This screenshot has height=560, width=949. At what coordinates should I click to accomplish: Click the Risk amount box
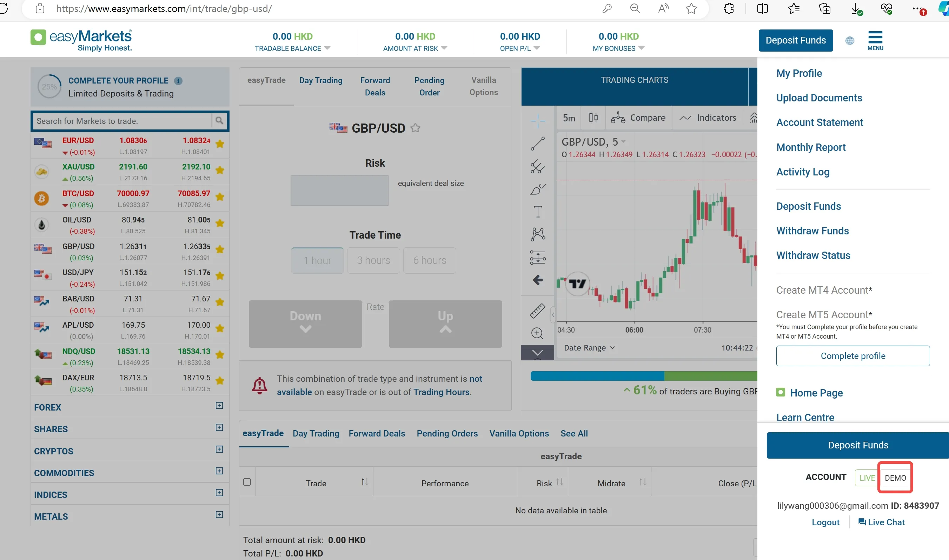pos(339,191)
